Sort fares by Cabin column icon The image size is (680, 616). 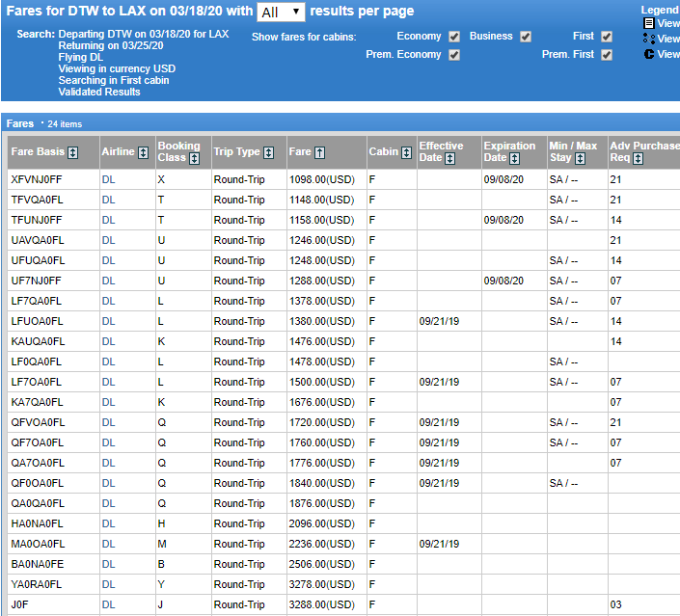click(406, 152)
